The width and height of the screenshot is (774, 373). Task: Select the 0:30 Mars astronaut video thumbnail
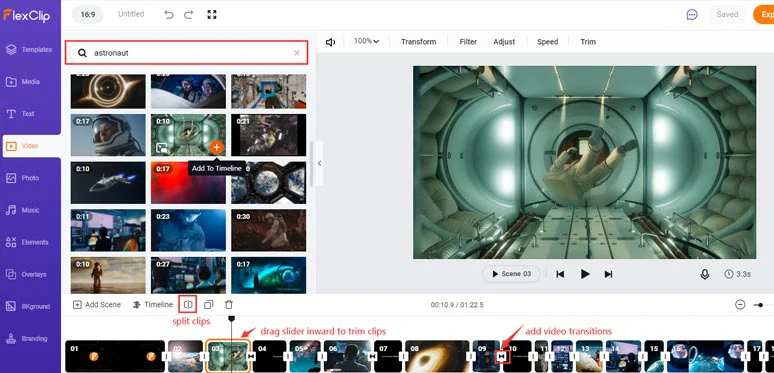[269, 230]
